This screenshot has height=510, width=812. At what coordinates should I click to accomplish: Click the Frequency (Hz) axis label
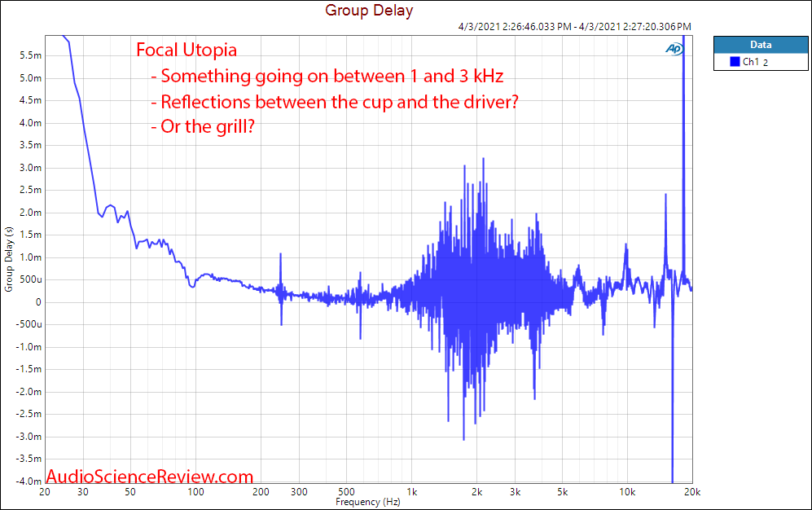point(367,502)
